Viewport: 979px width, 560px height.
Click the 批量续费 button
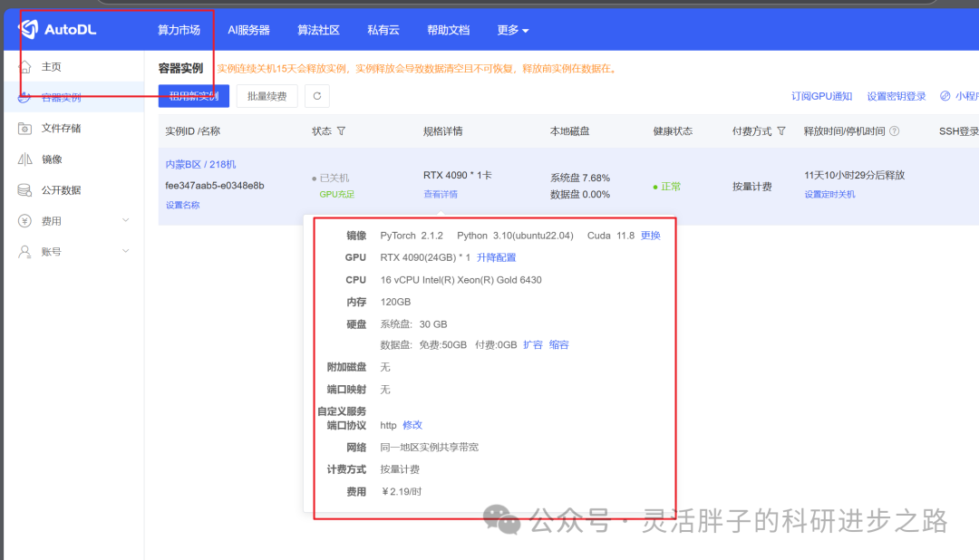[x=267, y=96]
